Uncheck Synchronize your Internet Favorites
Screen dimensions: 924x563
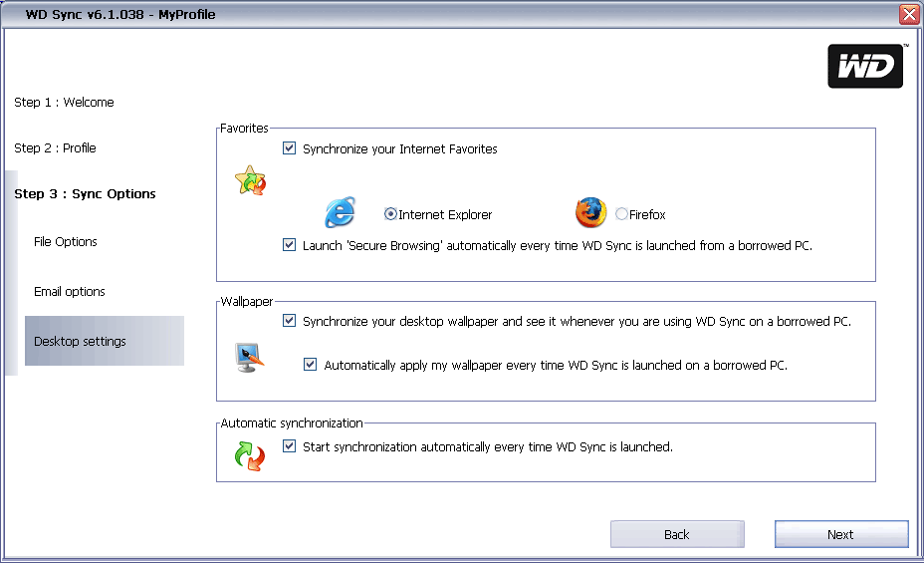290,148
